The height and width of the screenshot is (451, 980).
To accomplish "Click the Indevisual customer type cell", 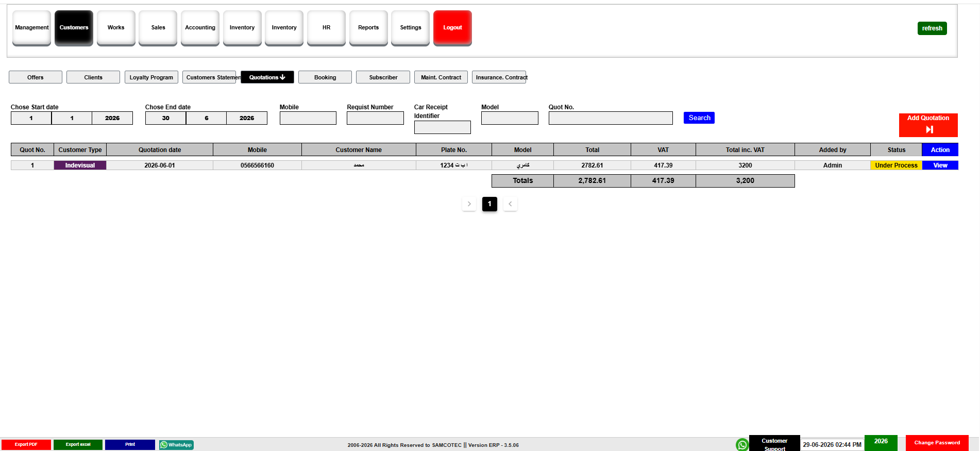I will (80, 165).
